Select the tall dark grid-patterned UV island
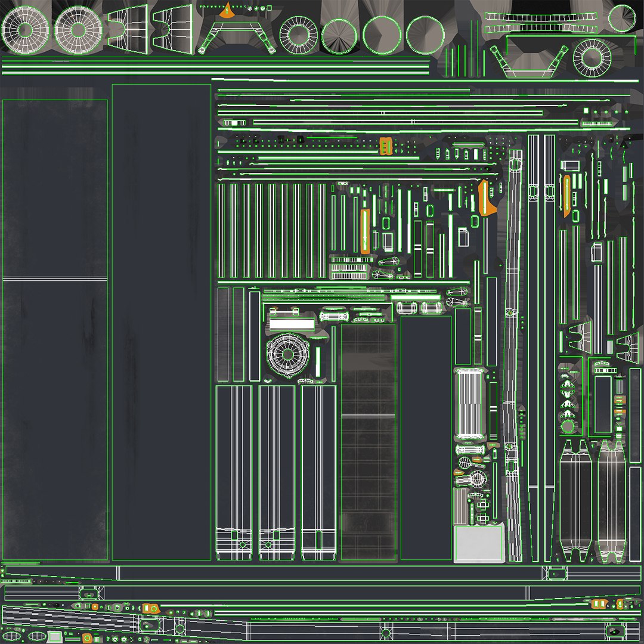Image resolution: width=644 pixels, height=644 pixels. coord(368,441)
